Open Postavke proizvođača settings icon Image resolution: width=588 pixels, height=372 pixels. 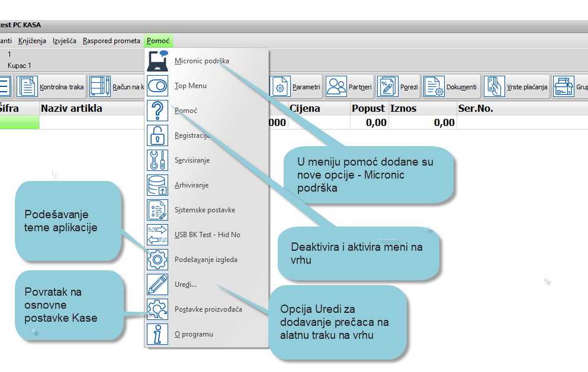click(x=158, y=309)
